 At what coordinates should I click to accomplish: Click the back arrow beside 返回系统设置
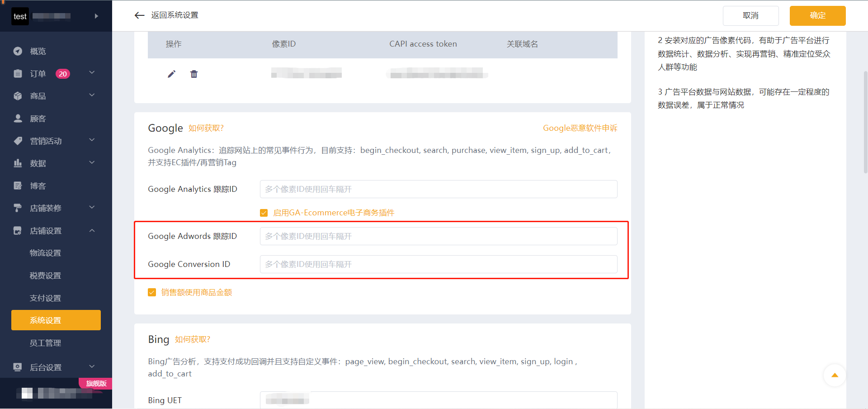[x=139, y=15]
